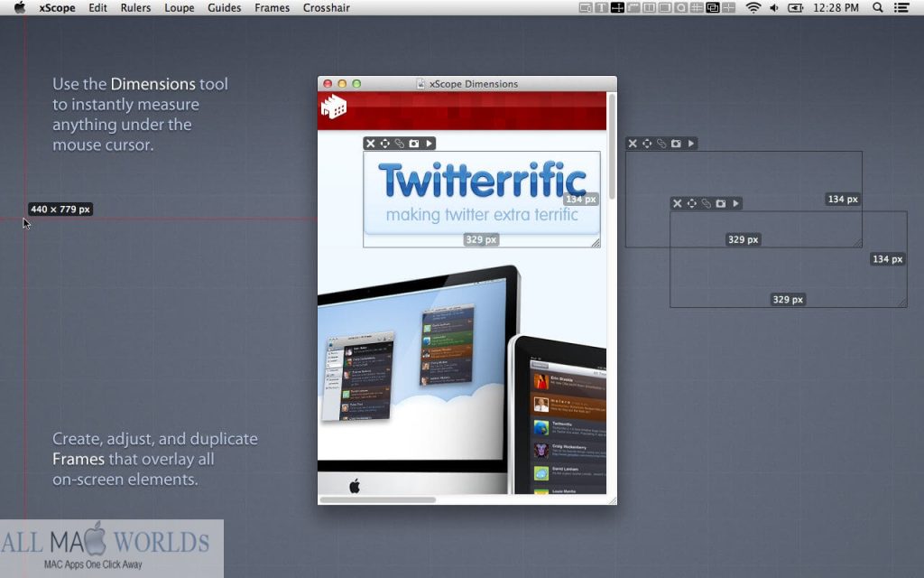The image size is (924, 578).
Task: Click the corner resize handle of the upper empty frame
Action: (857, 242)
